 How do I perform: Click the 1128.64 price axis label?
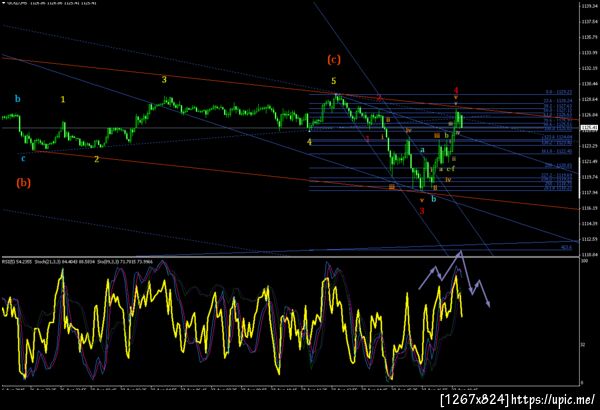(590, 99)
